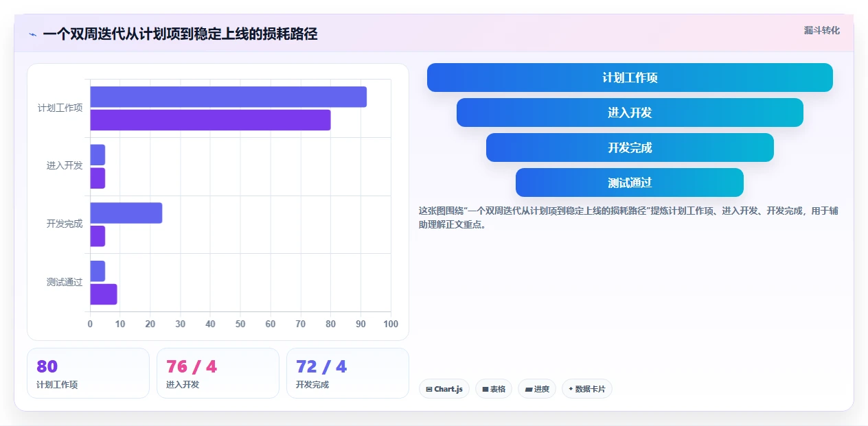
Task: Select the 测试通过 funnel stage
Action: (x=630, y=182)
